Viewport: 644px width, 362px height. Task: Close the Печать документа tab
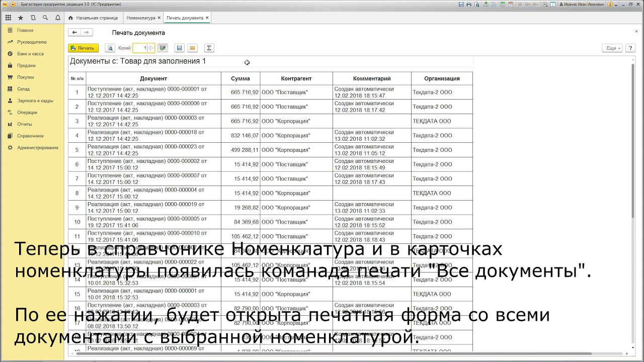coord(207,18)
